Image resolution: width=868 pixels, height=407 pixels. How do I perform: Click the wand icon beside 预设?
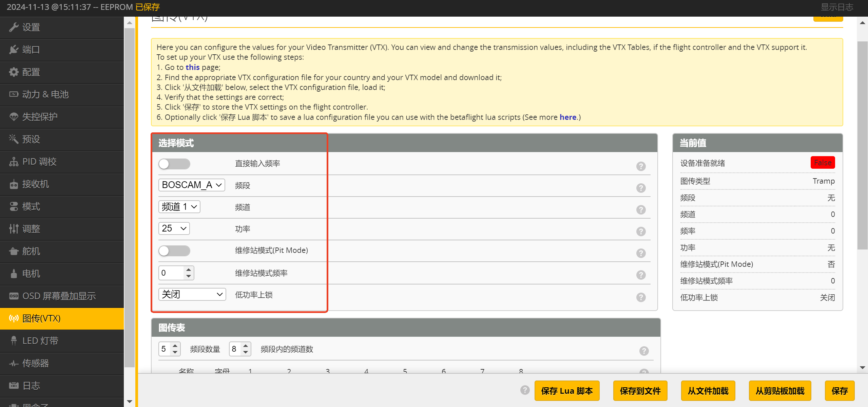[14, 139]
